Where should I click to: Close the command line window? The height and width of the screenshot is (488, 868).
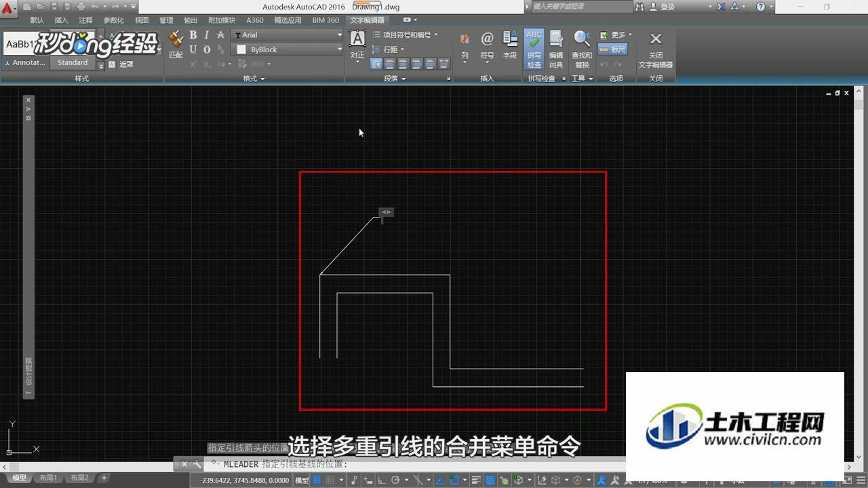(x=184, y=464)
